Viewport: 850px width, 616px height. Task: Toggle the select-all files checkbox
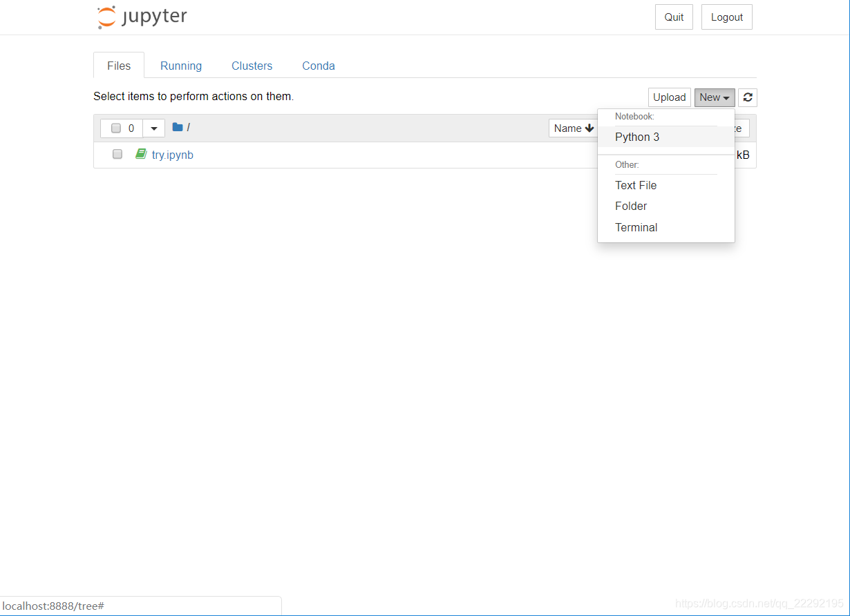(116, 128)
